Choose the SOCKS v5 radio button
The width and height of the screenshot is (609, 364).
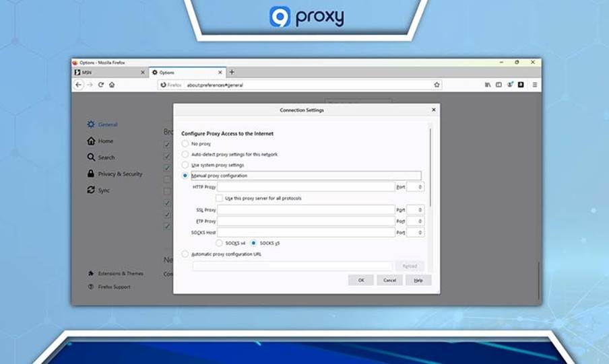pos(253,243)
